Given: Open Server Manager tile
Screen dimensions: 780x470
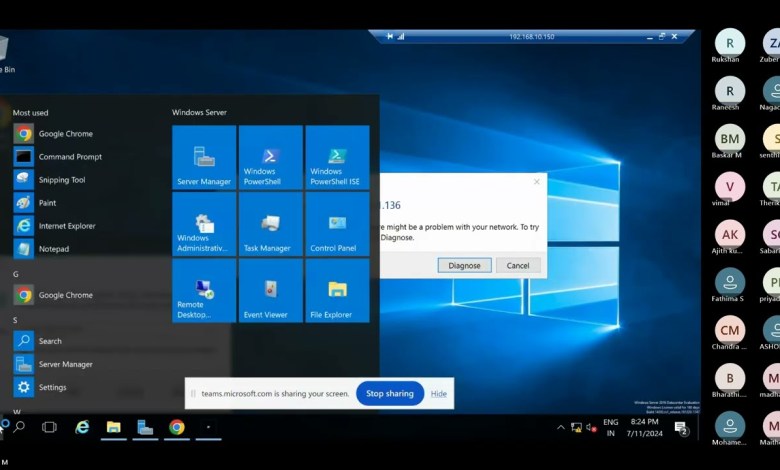Looking at the screenshot, I should pos(204,157).
